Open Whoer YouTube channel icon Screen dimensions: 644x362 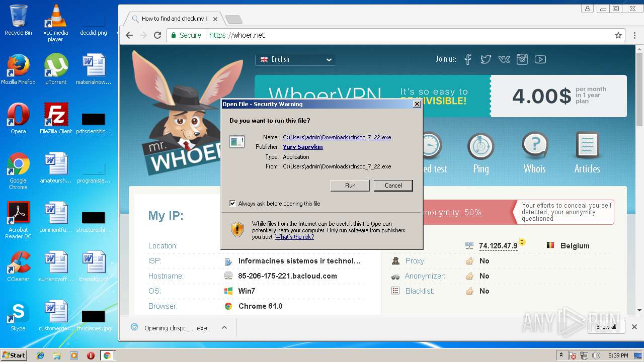coord(540,59)
